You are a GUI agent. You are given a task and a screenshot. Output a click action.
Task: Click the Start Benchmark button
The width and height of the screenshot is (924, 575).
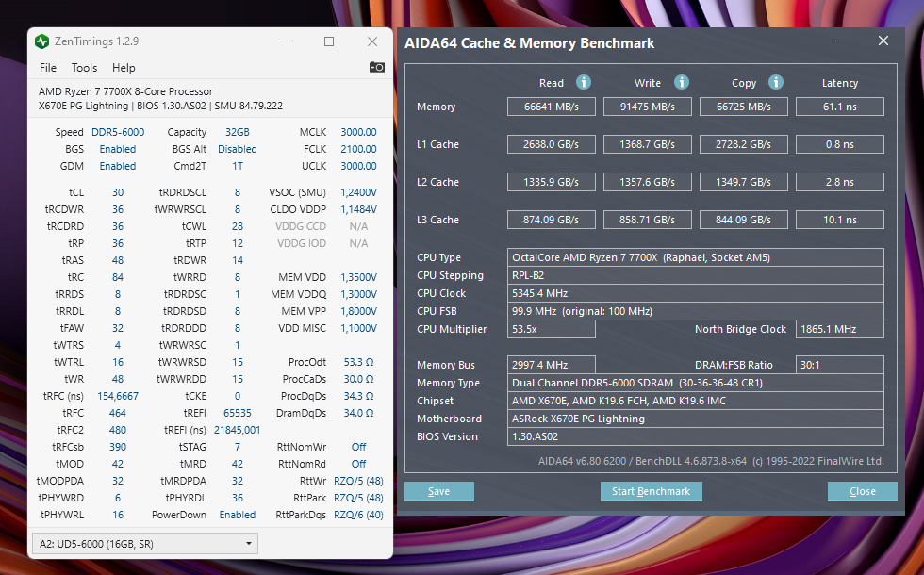point(652,491)
